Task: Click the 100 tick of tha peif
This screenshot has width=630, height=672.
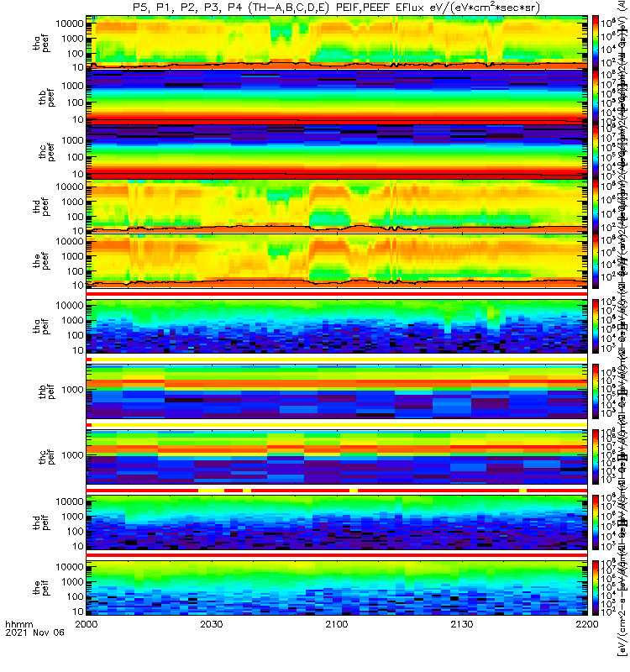Action: click(75, 335)
